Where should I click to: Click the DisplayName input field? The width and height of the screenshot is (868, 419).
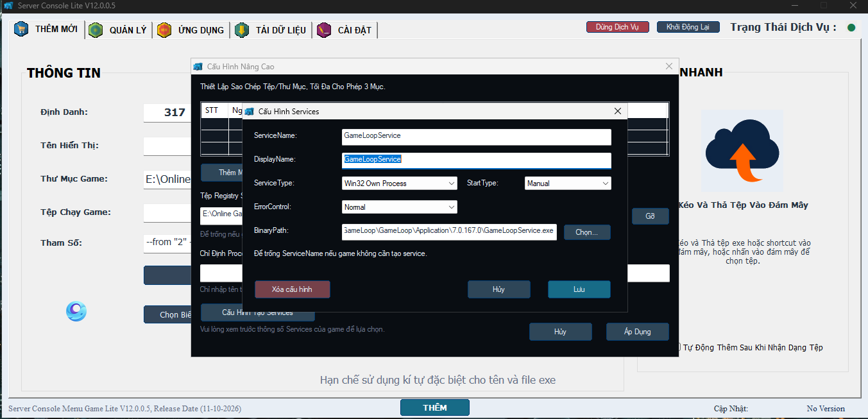coord(477,160)
